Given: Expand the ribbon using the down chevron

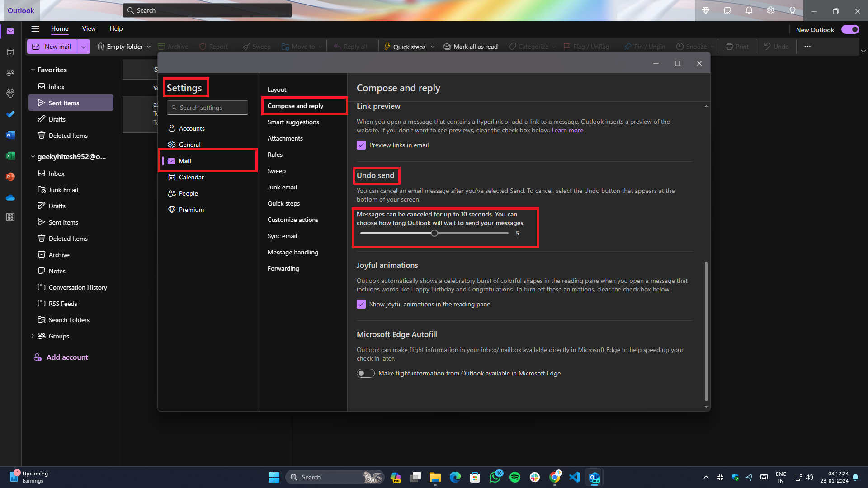Looking at the screenshot, I should pyautogui.click(x=863, y=51).
